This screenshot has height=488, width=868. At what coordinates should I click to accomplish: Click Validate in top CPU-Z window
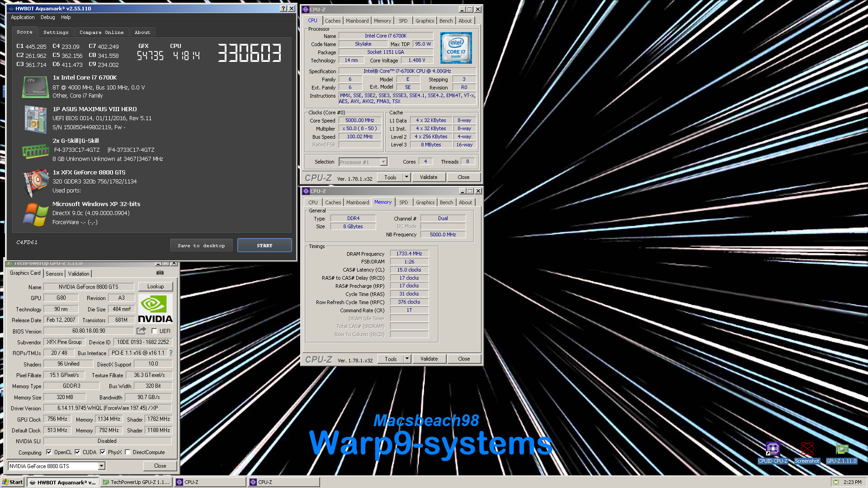click(x=429, y=177)
